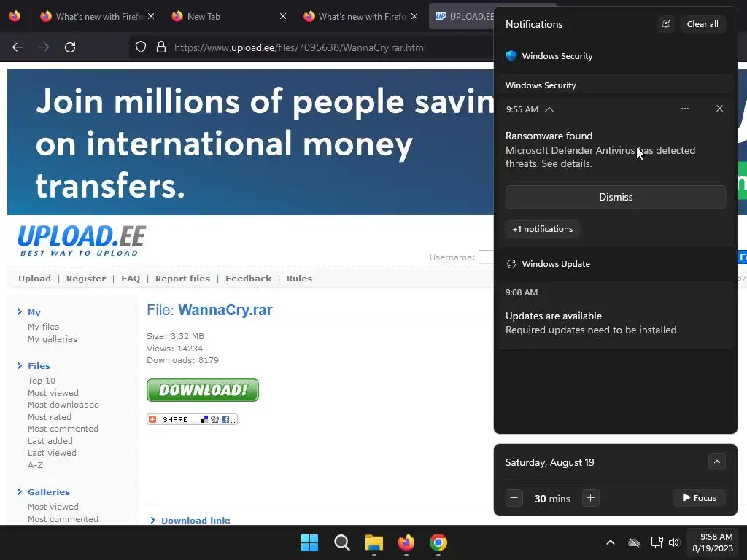The height and width of the screenshot is (560, 747).
Task: Open the FAQ menu link
Action: (131, 279)
